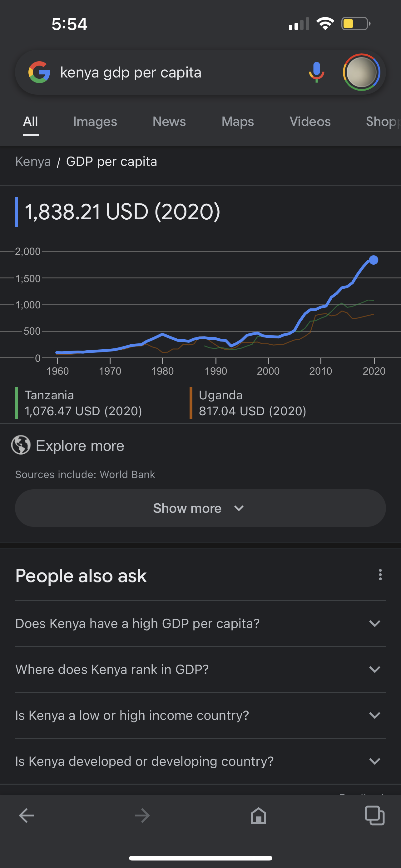
Task: Open the tabs switcher icon
Action: click(x=375, y=816)
